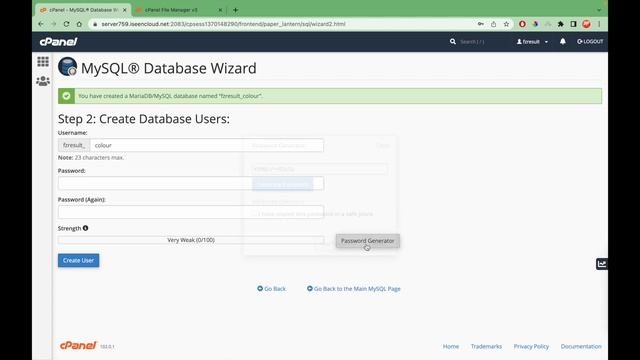Expand the fzresult account dropdown
The width and height of the screenshot is (640, 360).
pyautogui.click(x=532, y=42)
